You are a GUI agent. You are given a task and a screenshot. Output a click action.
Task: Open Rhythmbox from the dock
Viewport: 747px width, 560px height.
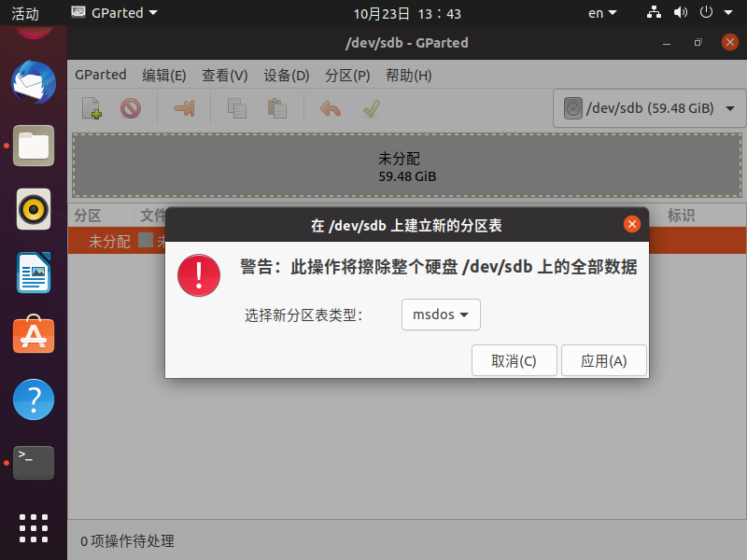coord(34,209)
